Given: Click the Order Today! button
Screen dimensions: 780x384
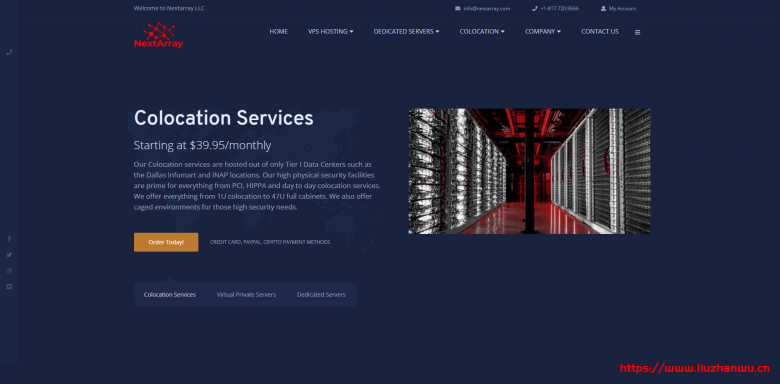Looking at the screenshot, I should [x=166, y=242].
